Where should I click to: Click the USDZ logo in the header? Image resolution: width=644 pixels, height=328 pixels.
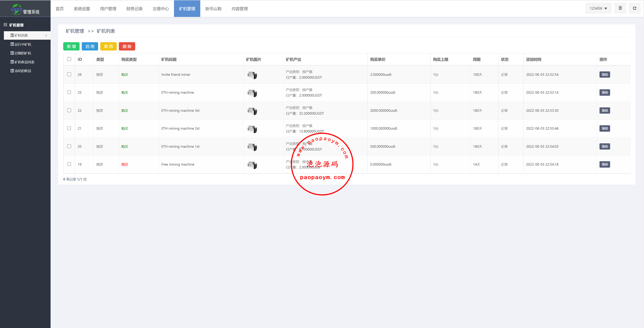click(x=17, y=9)
